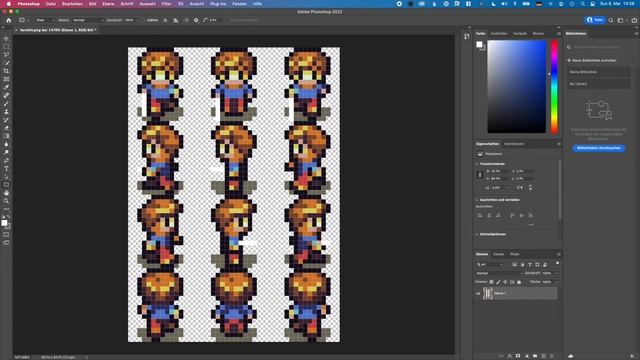Open the Modus Normal dropdown in options bar

tap(88, 20)
